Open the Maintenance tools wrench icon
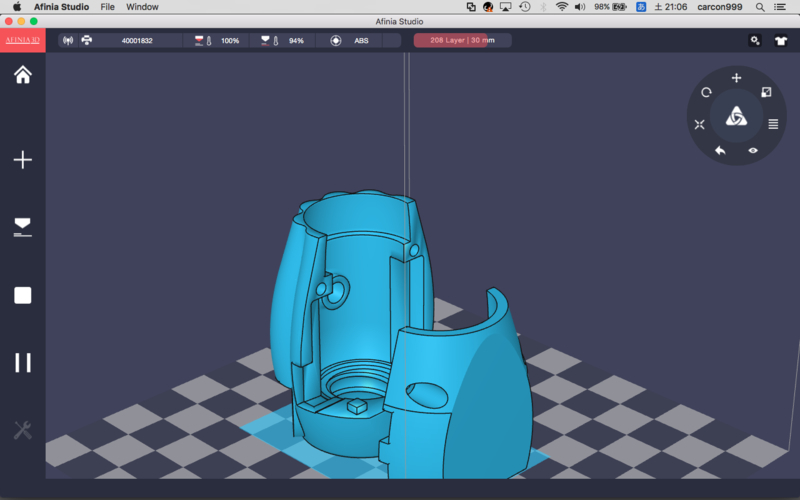Image resolution: width=800 pixels, height=500 pixels. click(x=22, y=430)
